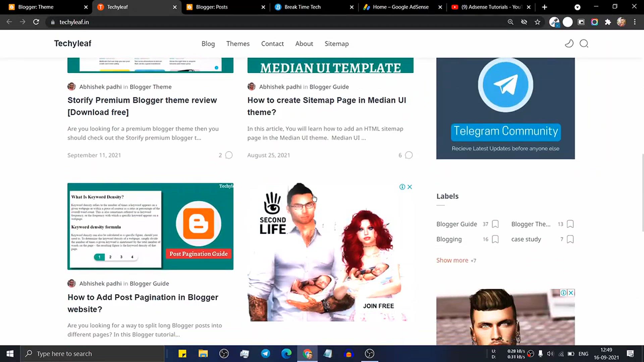Open the Chrome profile avatar
This screenshot has height=362, width=644.
[x=621, y=22]
